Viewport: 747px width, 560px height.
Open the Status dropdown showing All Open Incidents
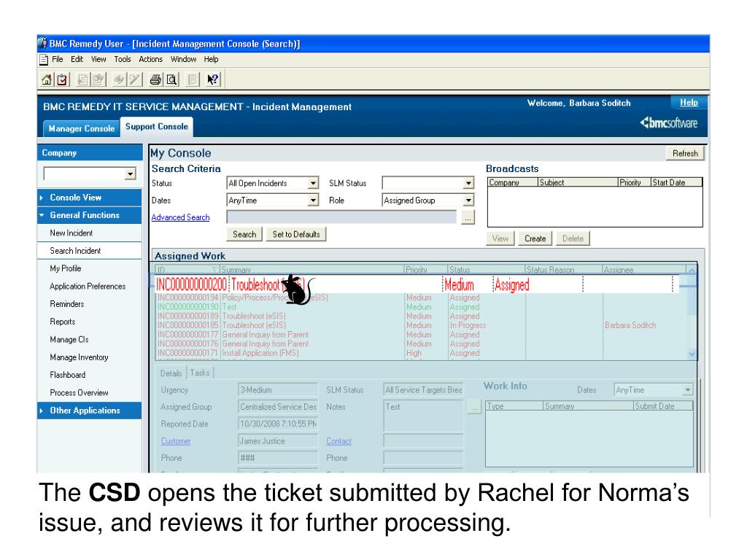click(313, 183)
